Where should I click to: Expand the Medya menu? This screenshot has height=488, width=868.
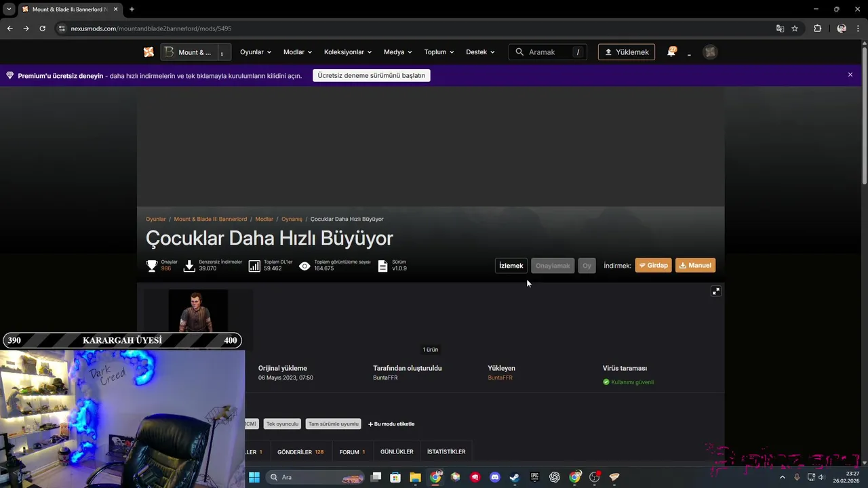(399, 52)
